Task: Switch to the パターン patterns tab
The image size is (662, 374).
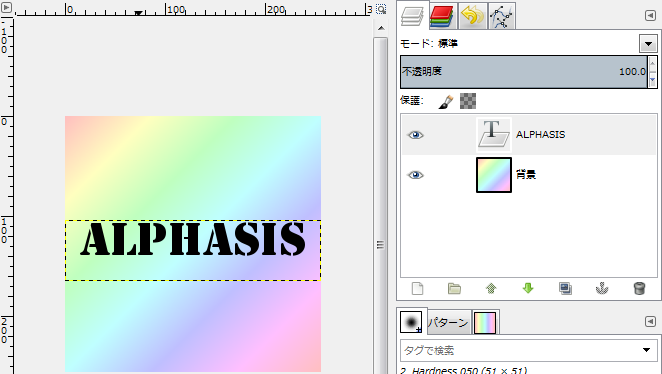Action: tap(448, 323)
